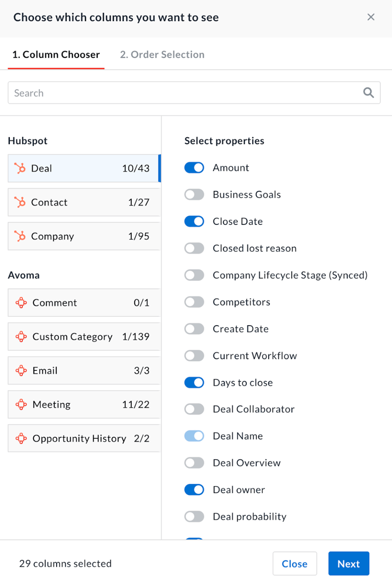
Task: Click the HubSpot icon beside Contact
Action: [20, 203]
